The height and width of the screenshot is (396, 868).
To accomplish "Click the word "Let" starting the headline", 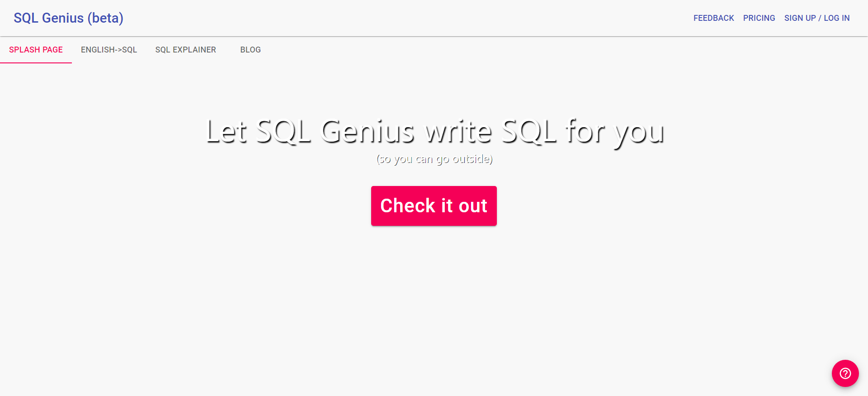I will pyautogui.click(x=226, y=132).
